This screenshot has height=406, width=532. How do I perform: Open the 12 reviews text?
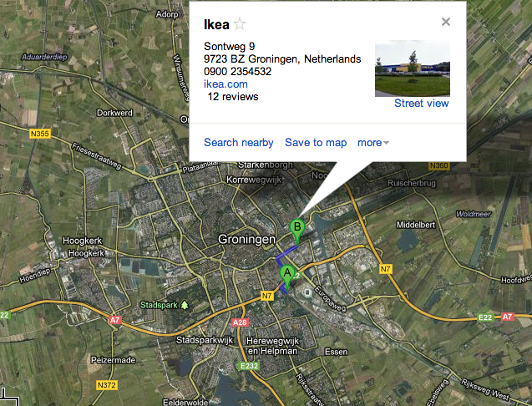233,97
